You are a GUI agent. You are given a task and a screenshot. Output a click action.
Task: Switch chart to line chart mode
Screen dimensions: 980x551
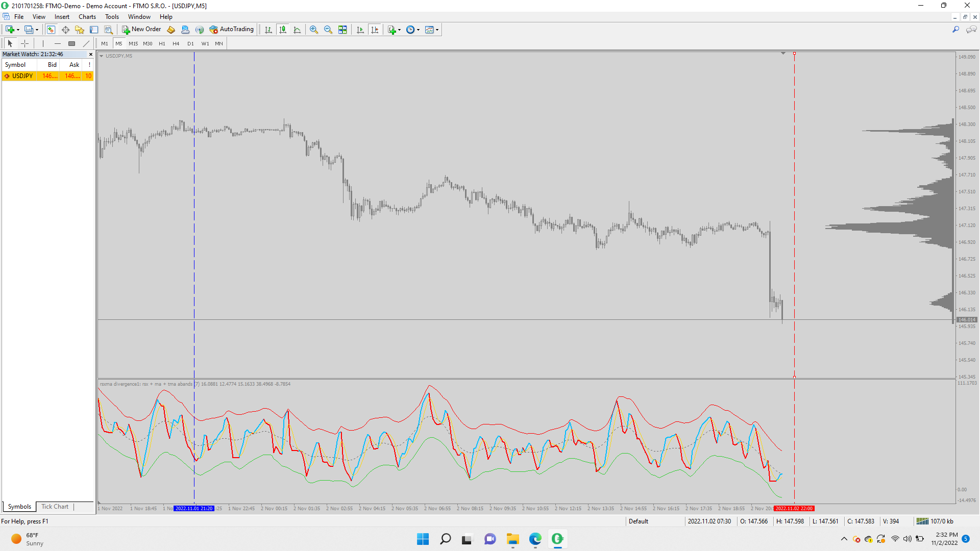(x=297, y=30)
